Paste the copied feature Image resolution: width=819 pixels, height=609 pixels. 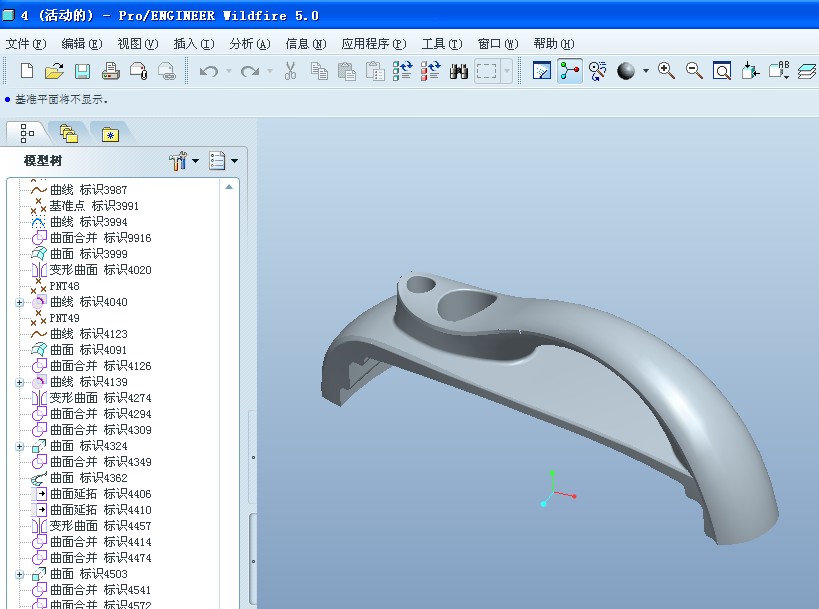click(347, 71)
